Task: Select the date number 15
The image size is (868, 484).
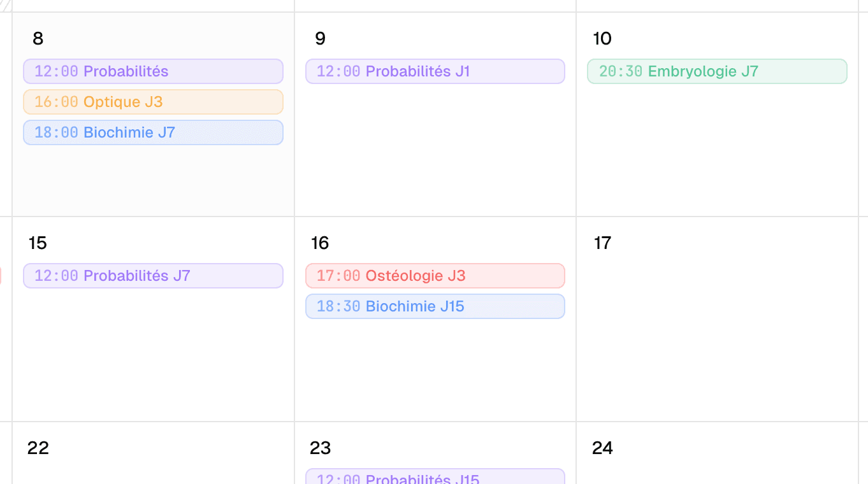Action: tap(38, 243)
